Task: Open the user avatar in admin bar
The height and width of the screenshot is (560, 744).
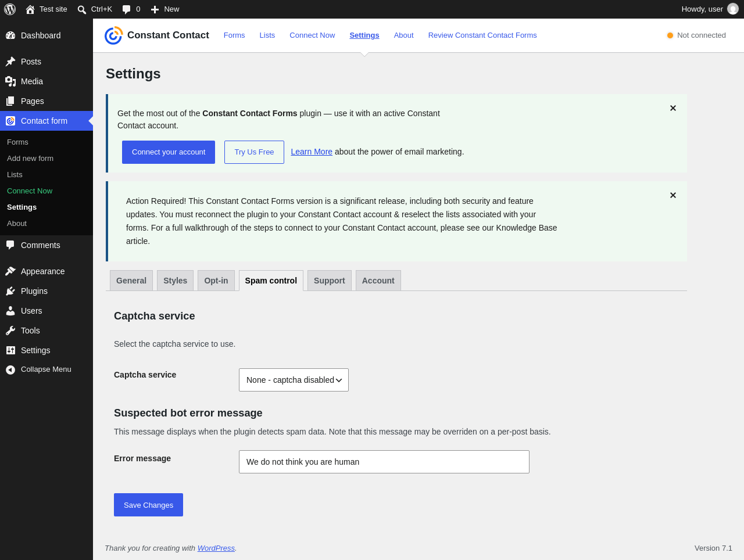Action: [733, 9]
